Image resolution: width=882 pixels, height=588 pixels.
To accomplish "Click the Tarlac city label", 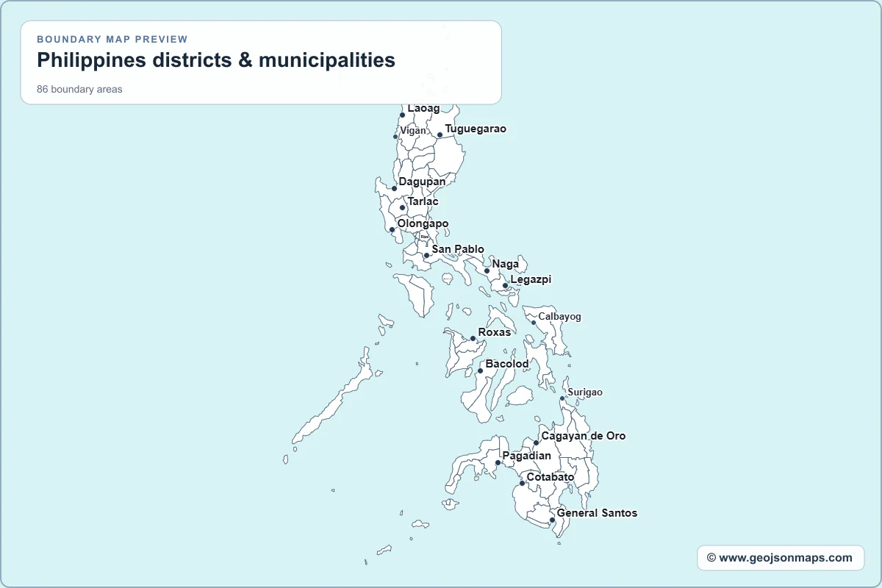I will (423, 201).
